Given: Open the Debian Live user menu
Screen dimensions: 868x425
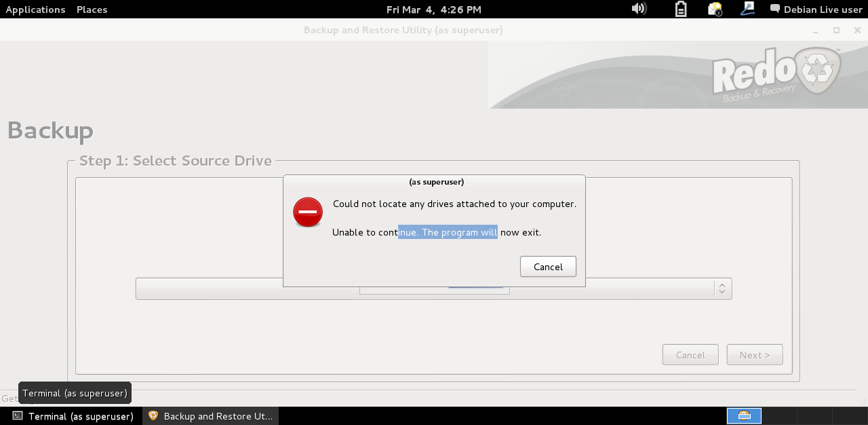Looking at the screenshot, I should coord(823,10).
